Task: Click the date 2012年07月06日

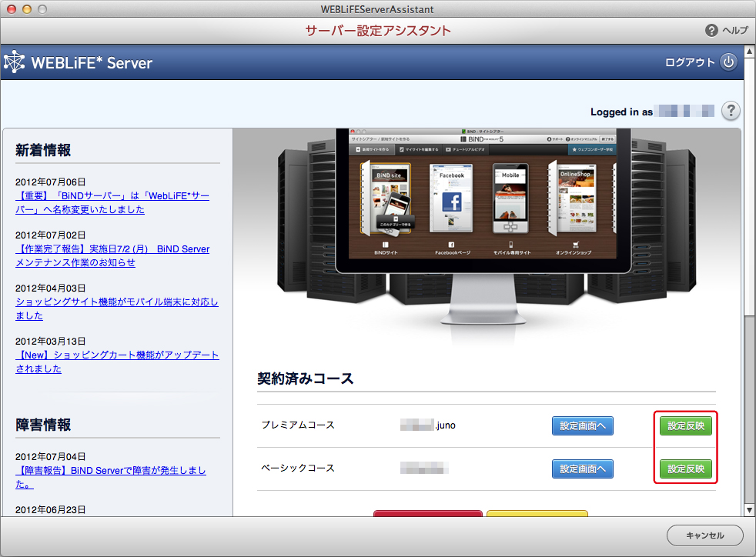Action: (x=50, y=182)
